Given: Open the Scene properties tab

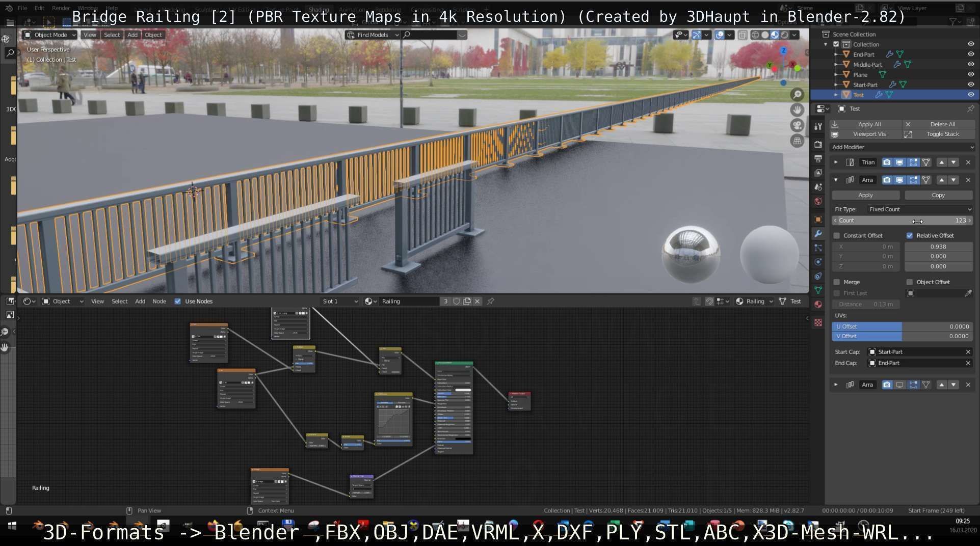Looking at the screenshot, I should tap(818, 187).
